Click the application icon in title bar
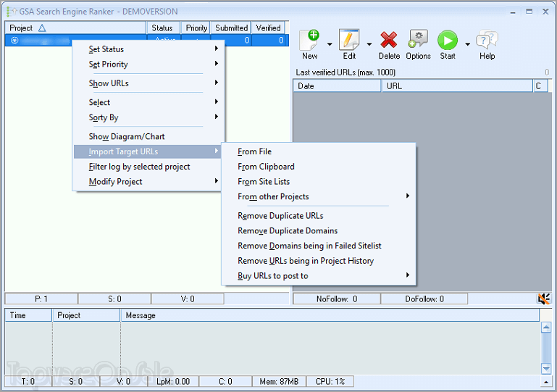Screen dimensions: 557x392 12,12
